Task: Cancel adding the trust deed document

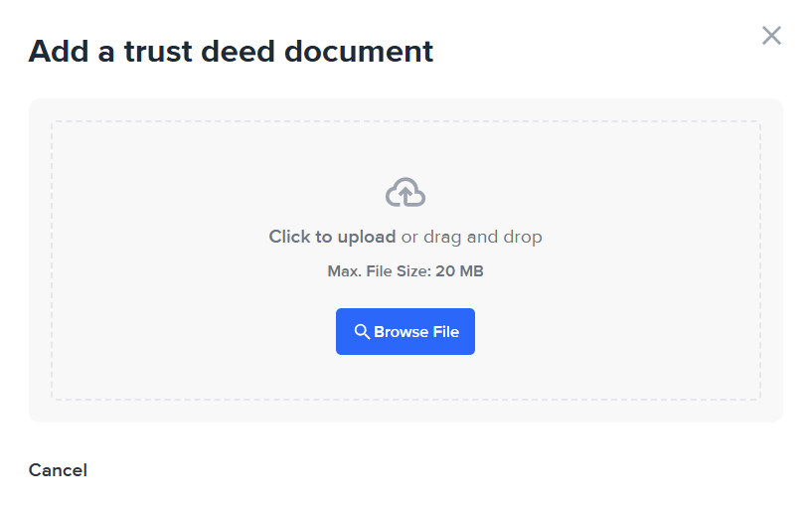Action: pos(58,470)
